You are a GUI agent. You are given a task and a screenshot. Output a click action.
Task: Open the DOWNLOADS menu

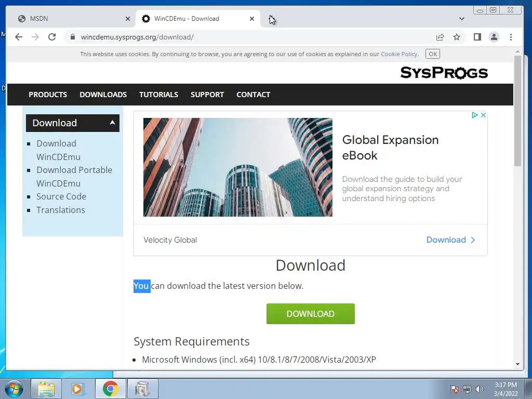103,95
